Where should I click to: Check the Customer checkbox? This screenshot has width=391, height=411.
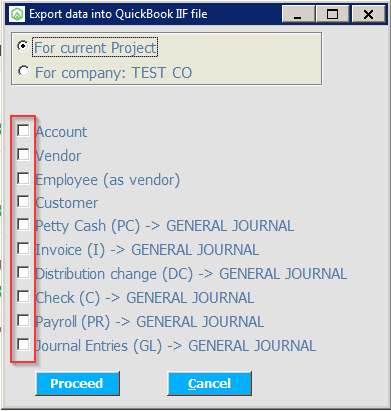pos(23,201)
